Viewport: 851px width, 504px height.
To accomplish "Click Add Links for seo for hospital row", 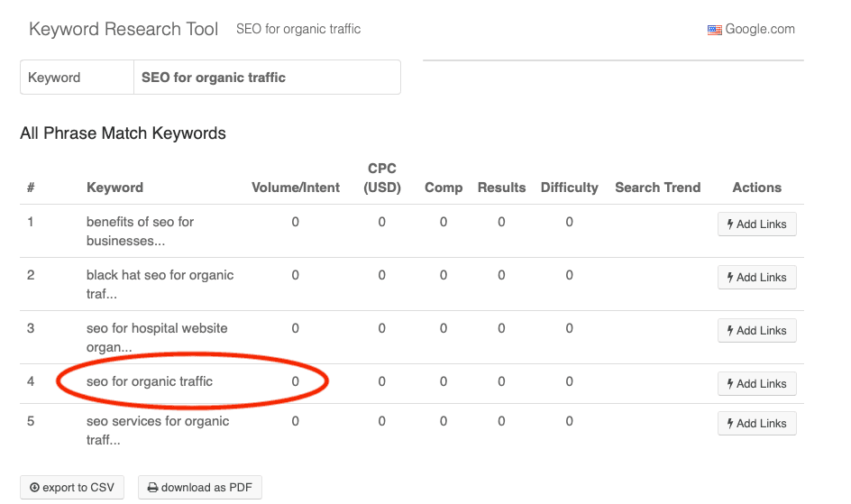I will point(756,331).
